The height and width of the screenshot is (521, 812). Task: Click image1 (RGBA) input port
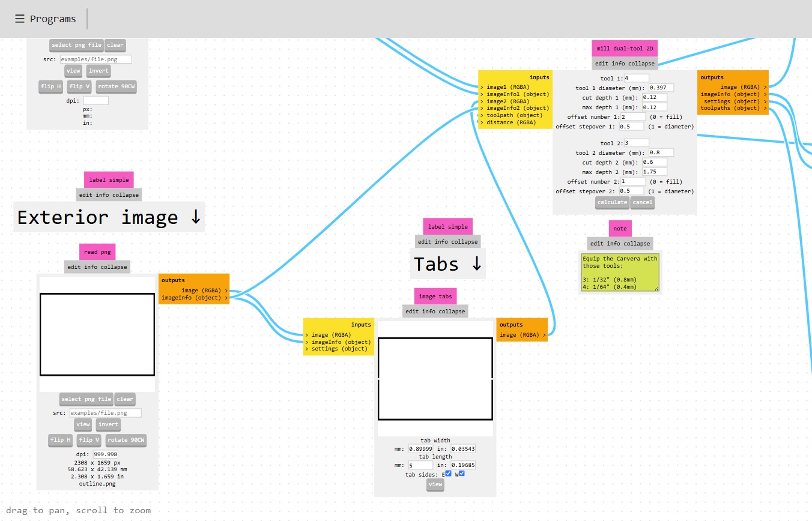coord(504,87)
